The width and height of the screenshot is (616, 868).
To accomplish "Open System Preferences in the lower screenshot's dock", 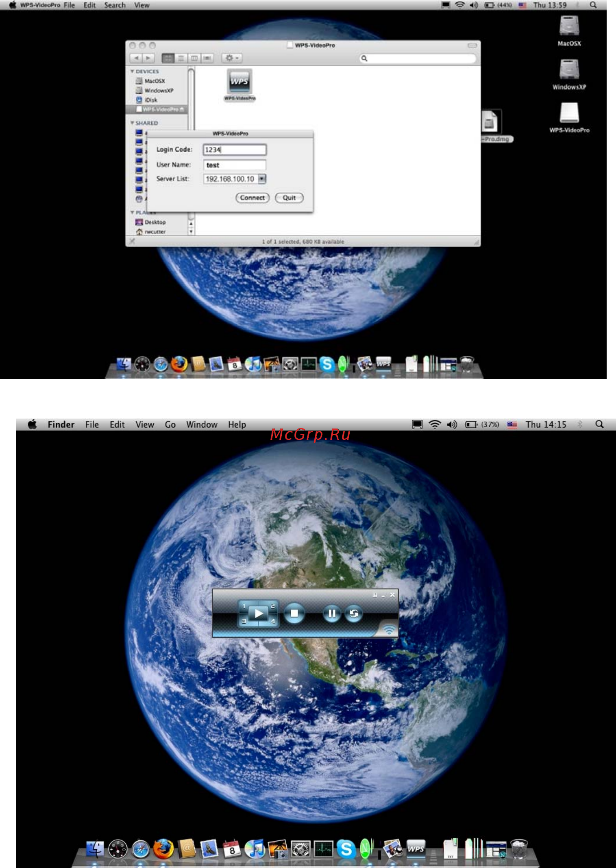I will [300, 849].
